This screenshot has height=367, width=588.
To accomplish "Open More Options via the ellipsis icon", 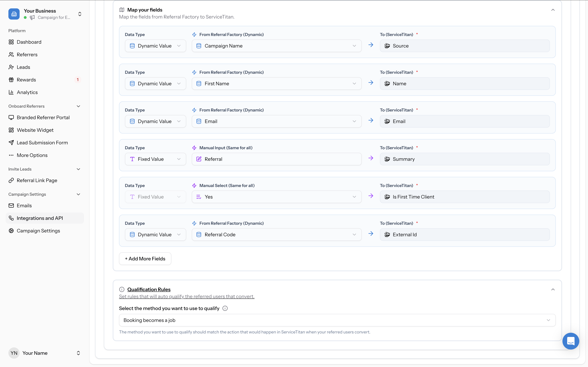I will coord(11,155).
